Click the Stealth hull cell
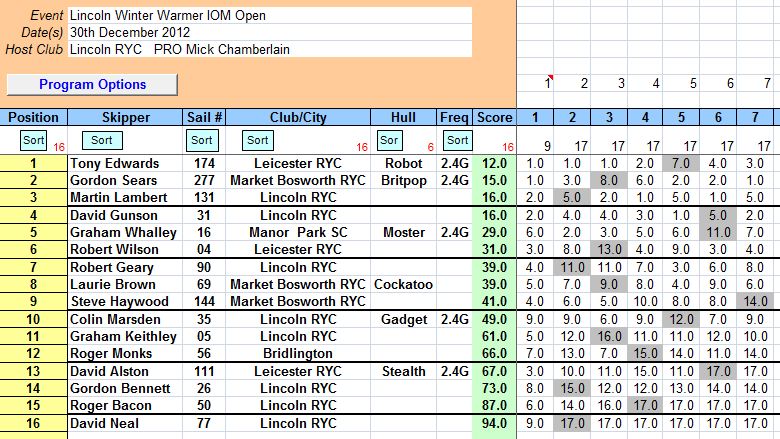780x439 pixels. click(404, 372)
